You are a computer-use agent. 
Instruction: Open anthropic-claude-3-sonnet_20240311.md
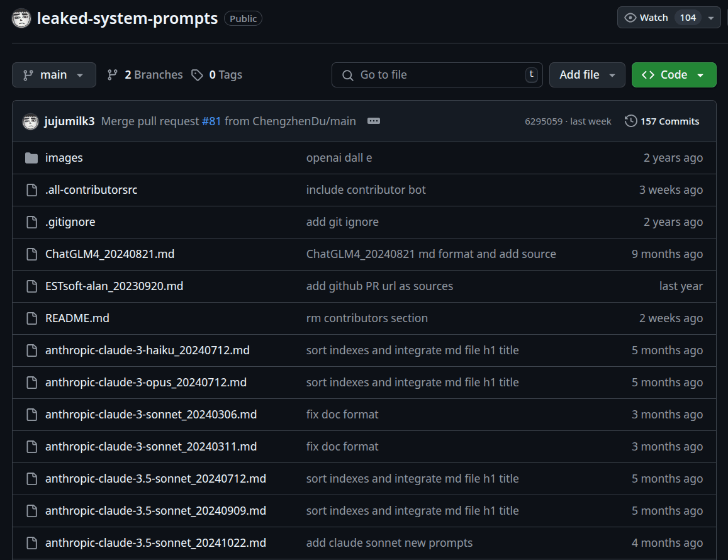(151, 446)
